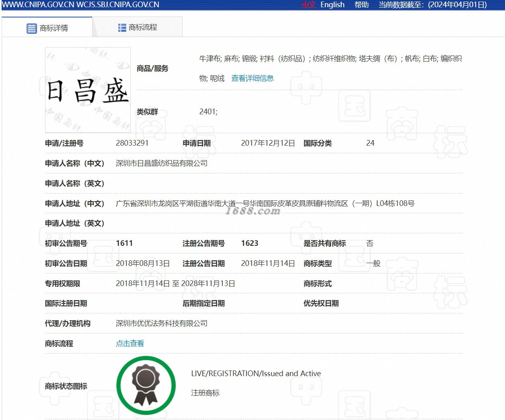Select the registration number 28033291
This screenshot has width=505, height=420.
pyautogui.click(x=132, y=143)
